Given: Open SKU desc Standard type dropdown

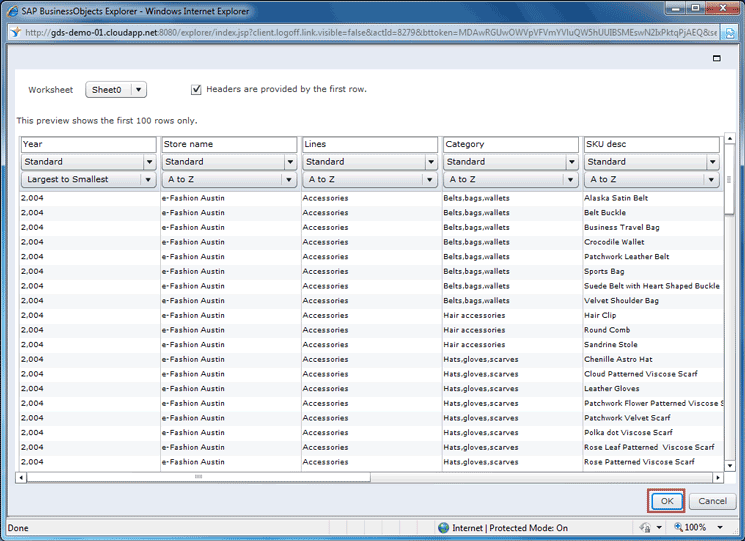Looking at the screenshot, I should click(651, 162).
